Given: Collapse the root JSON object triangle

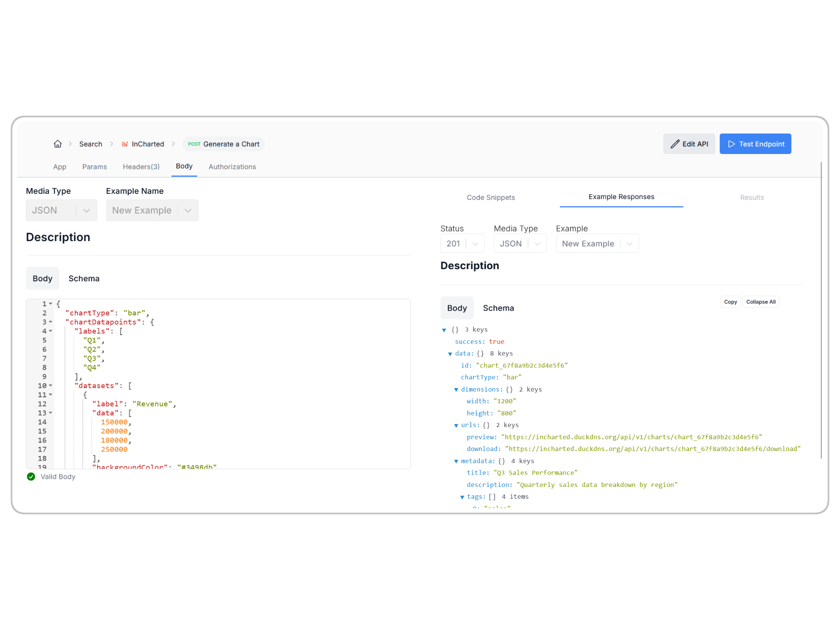Looking at the screenshot, I should point(444,330).
